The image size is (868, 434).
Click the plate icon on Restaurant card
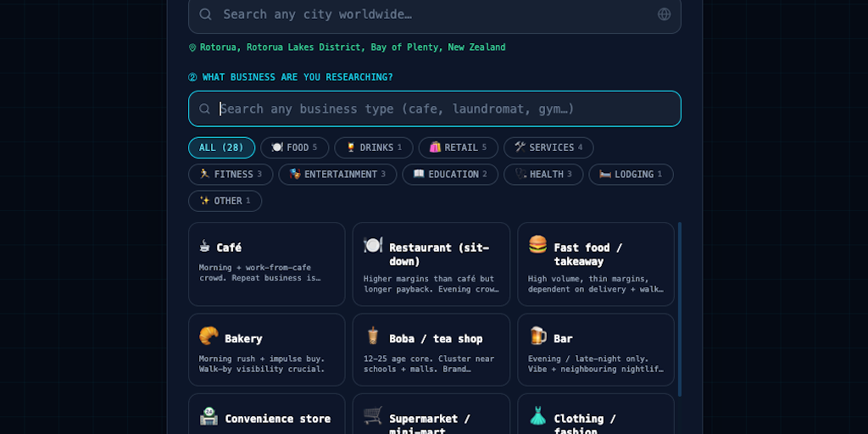coord(373,245)
